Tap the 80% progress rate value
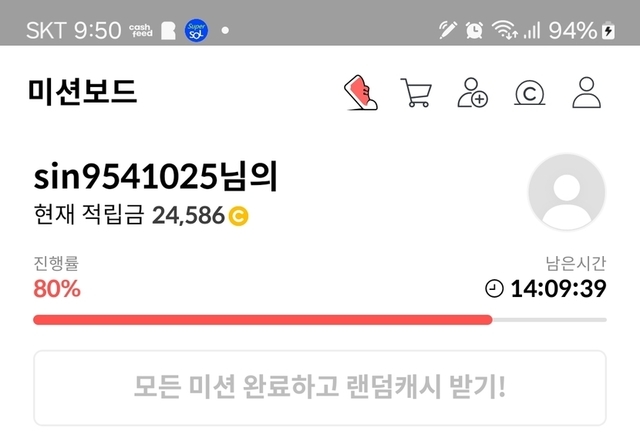 (x=57, y=289)
